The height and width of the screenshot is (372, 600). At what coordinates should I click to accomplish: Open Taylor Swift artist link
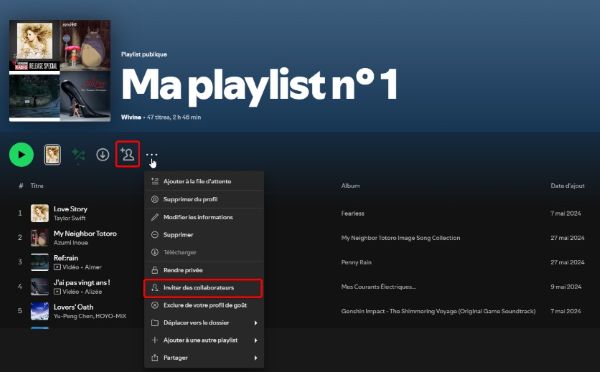[x=69, y=218]
